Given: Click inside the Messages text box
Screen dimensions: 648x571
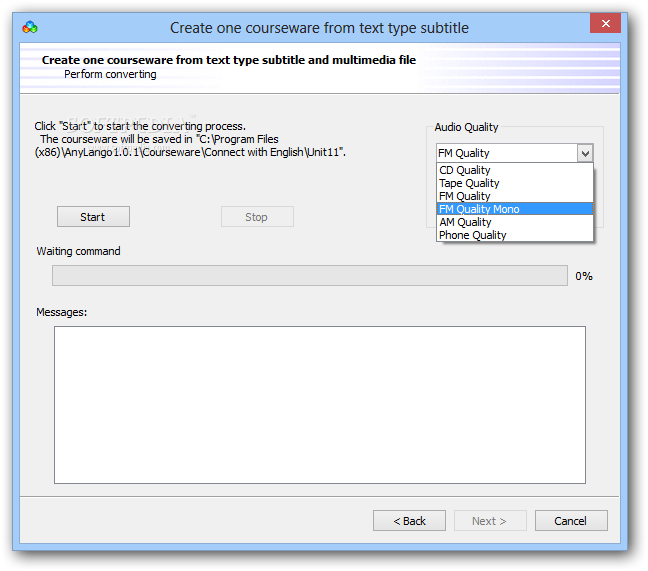Looking at the screenshot, I should [319, 405].
